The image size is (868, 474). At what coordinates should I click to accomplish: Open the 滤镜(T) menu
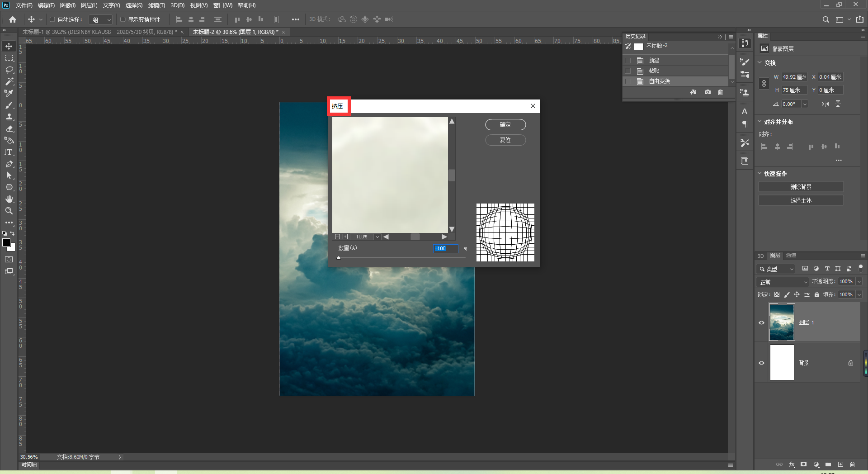click(156, 5)
